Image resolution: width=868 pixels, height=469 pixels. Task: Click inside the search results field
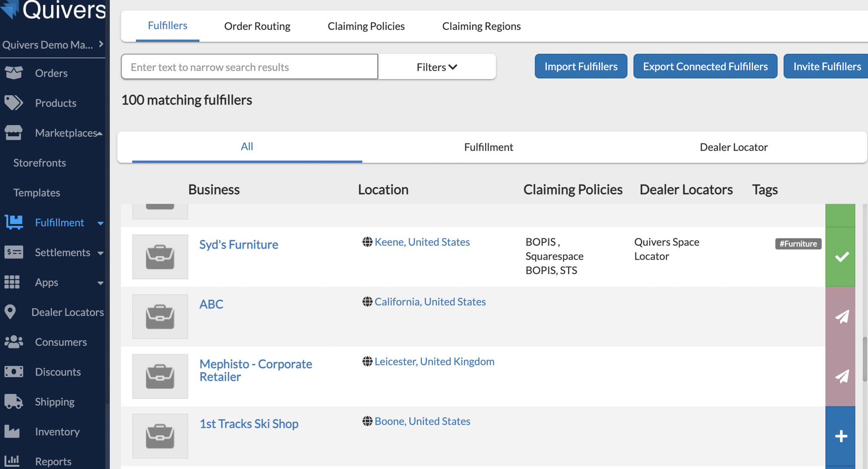250,66
